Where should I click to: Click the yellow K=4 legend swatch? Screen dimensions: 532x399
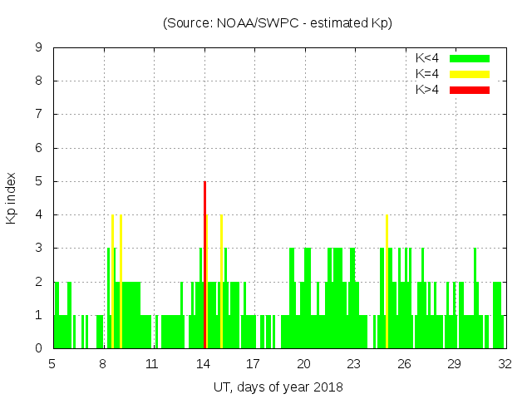(x=470, y=74)
